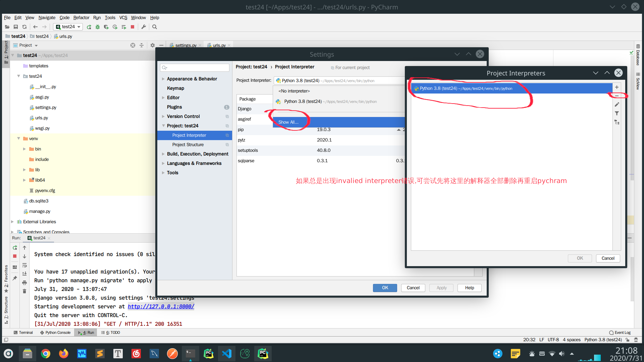This screenshot has height=362, width=644.
Task: Collapse the venv folder in Project tree
Action: click(19, 138)
